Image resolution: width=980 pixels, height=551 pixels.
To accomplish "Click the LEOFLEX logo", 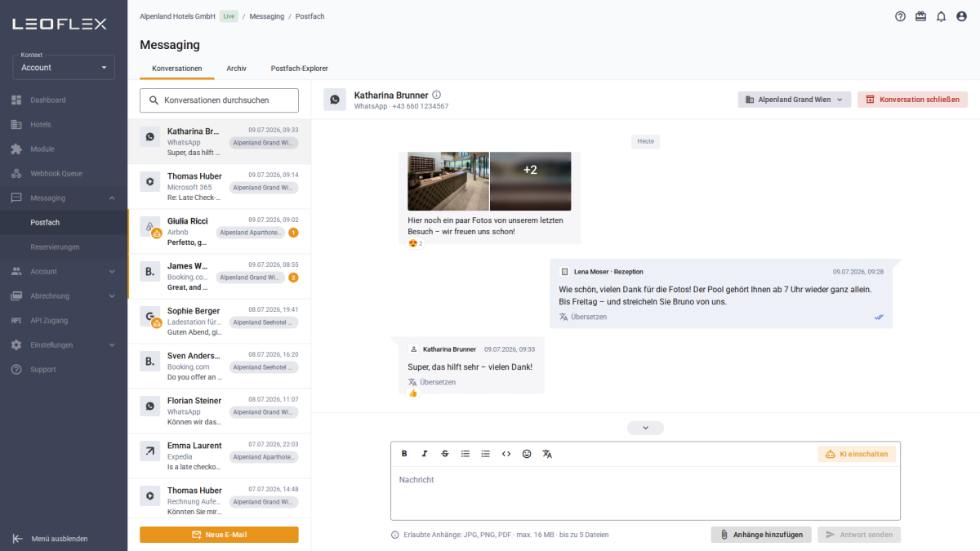I will tap(59, 24).
